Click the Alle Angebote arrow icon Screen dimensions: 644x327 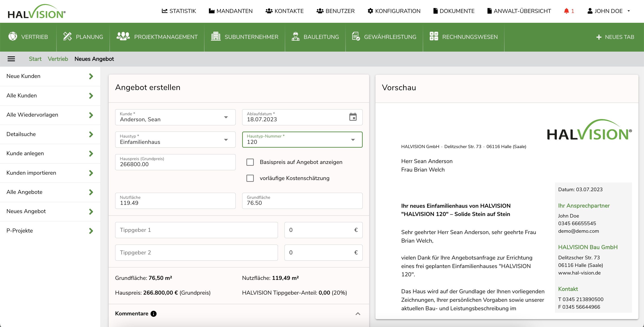pyautogui.click(x=91, y=192)
